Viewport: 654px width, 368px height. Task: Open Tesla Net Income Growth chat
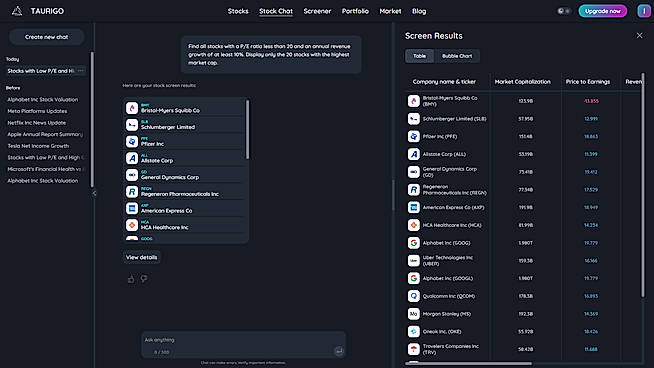click(38, 146)
